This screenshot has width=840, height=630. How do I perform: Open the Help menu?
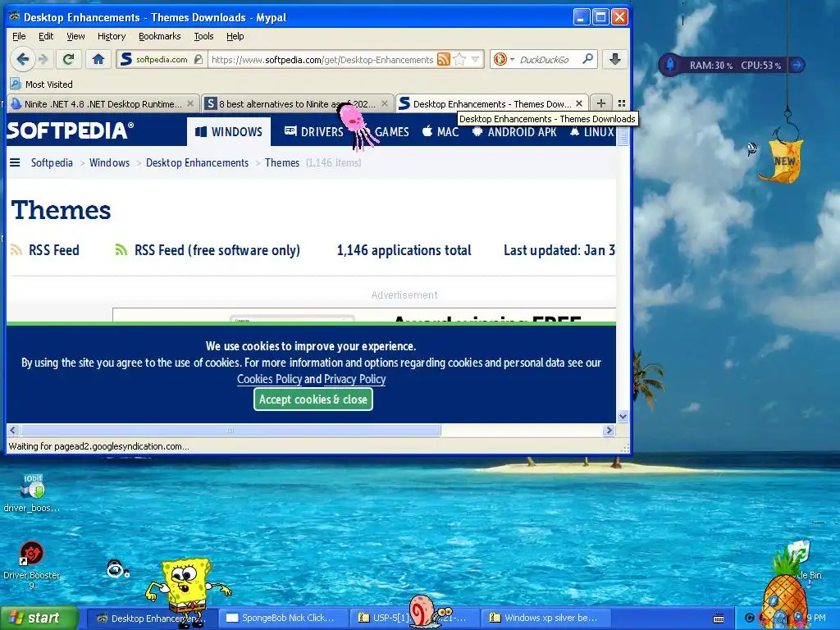(x=235, y=36)
